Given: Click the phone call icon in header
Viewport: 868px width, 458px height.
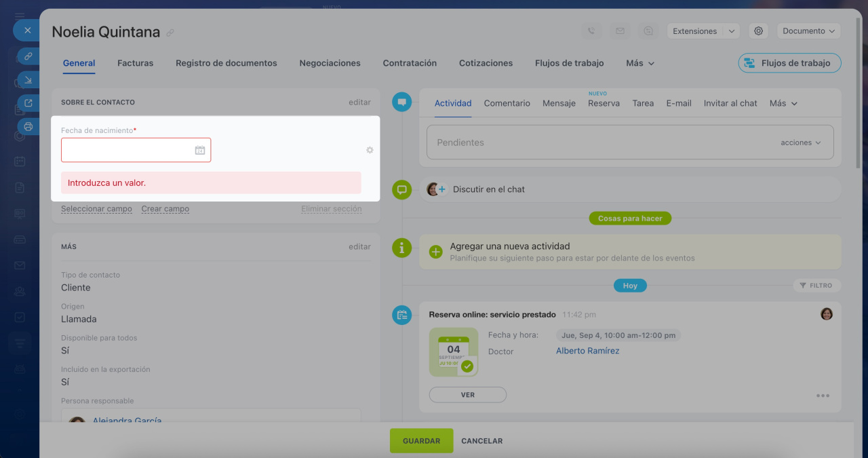Looking at the screenshot, I should coord(591,31).
